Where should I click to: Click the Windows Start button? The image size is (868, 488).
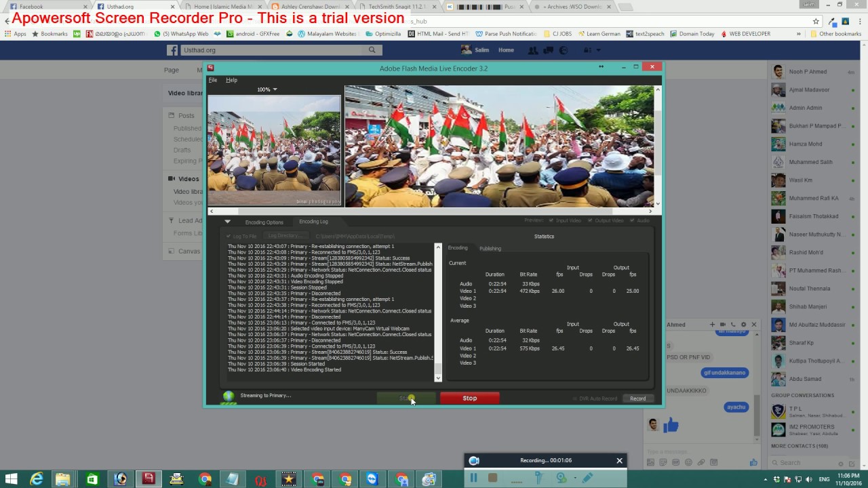[10, 479]
